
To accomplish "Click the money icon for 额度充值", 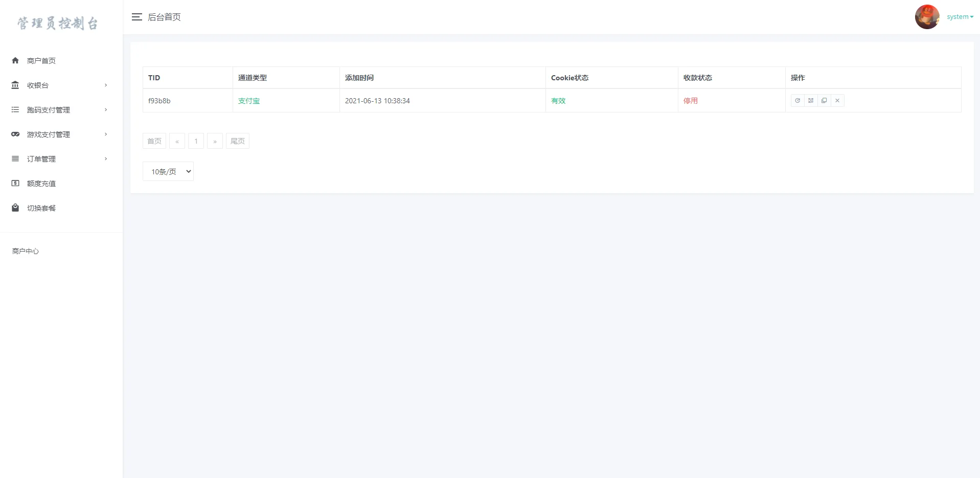I will (x=15, y=183).
